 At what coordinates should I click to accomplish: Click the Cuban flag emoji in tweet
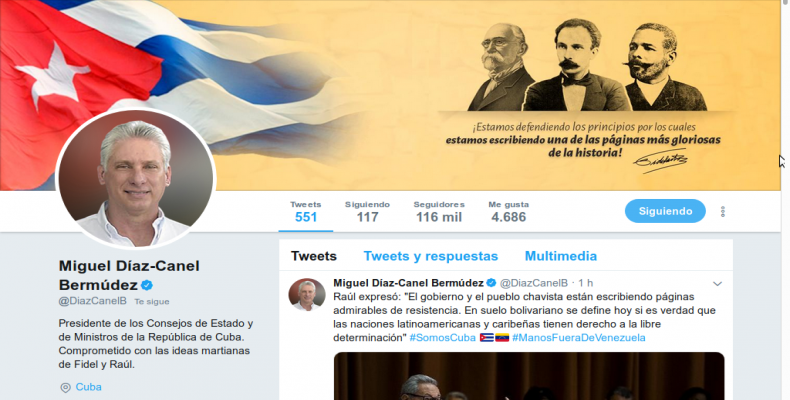487,338
